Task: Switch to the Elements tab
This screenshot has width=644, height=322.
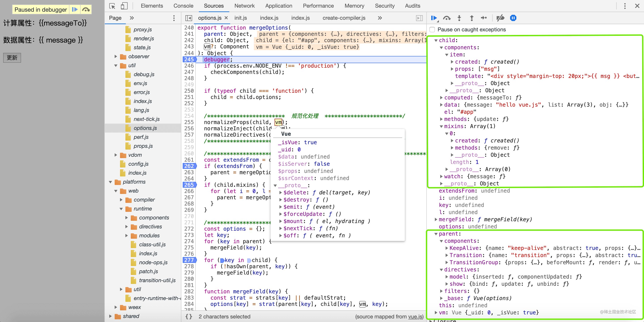Action: pos(152,6)
